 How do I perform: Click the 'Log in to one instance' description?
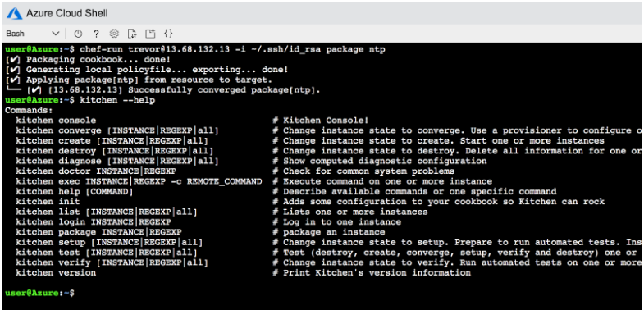pyautogui.click(x=342, y=221)
